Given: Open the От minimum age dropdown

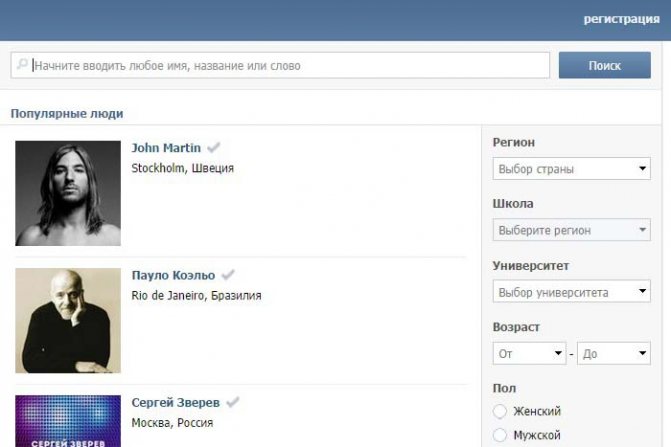Looking at the screenshot, I should coord(529,353).
